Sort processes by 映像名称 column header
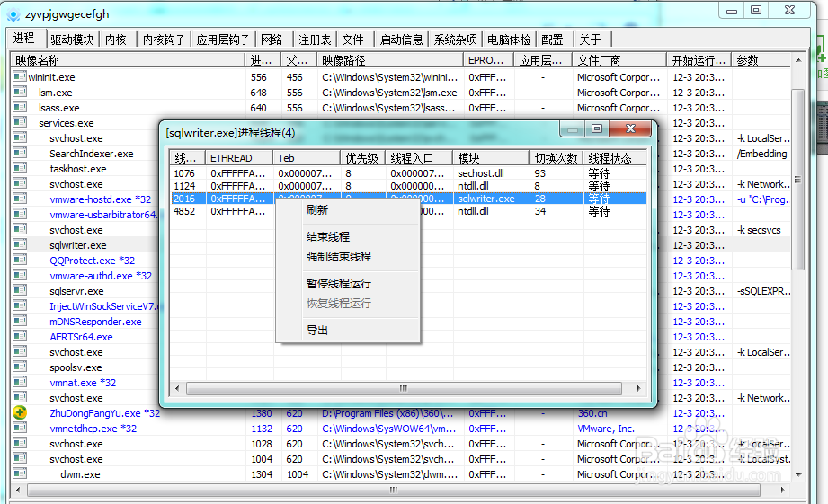 128,60
